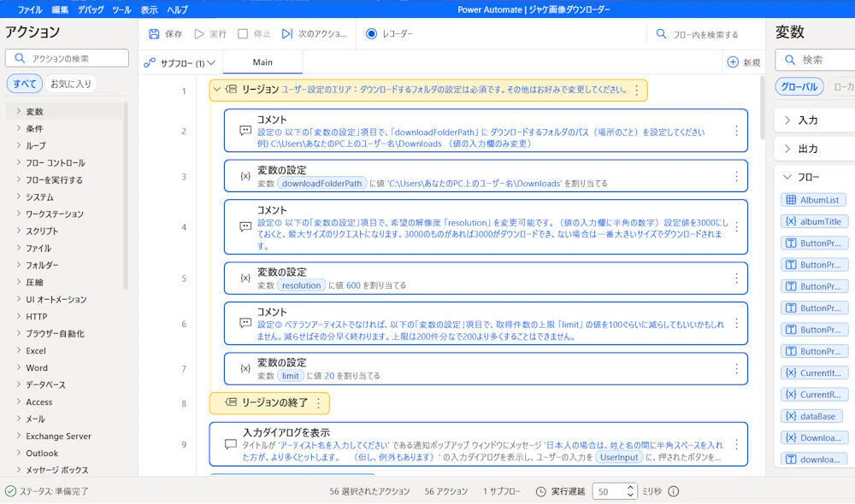The width and height of the screenshot is (855, 504).
Task: Click the limit variable link
Action: click(291, 375)
